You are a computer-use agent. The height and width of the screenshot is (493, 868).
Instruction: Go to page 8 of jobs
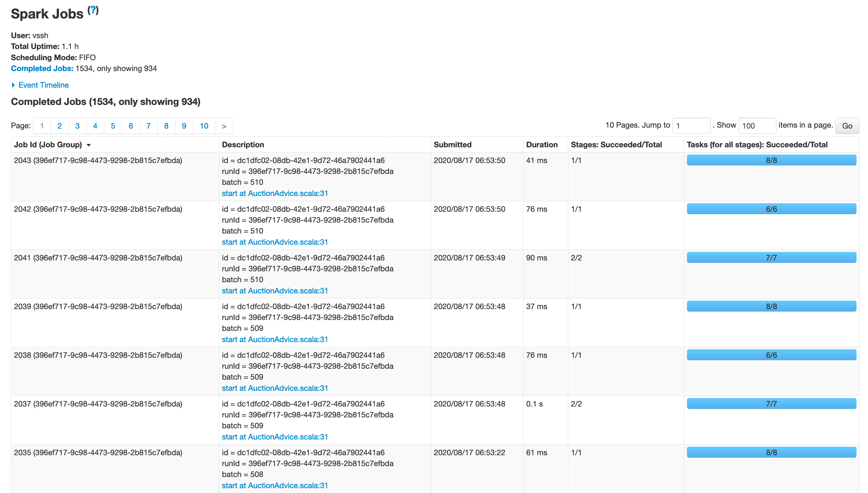(166, 126)
